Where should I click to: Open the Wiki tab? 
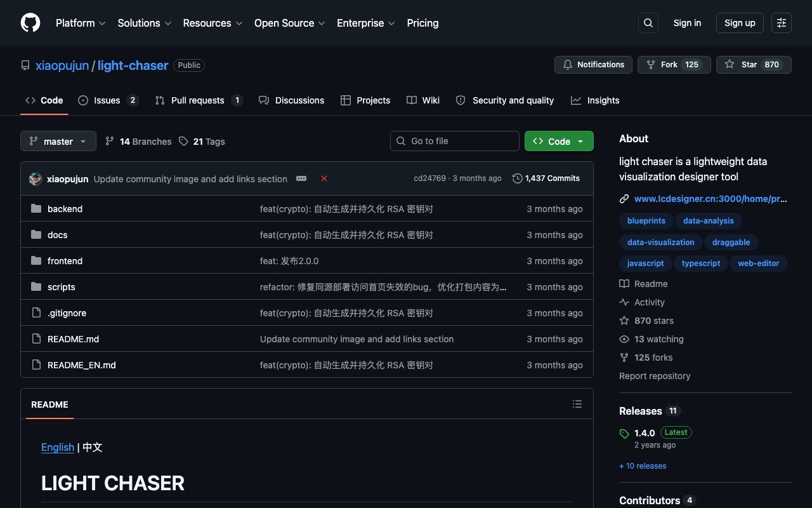pos(423,100)
